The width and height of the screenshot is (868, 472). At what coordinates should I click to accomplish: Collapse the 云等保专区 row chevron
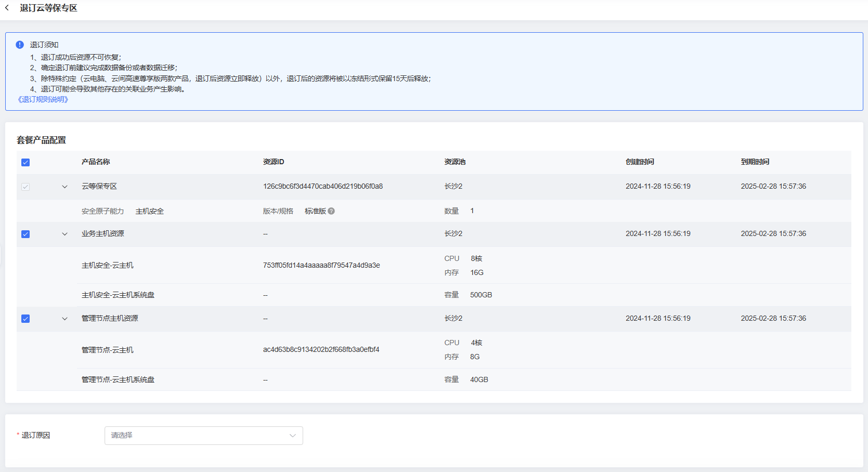click(x=65, y=187)
